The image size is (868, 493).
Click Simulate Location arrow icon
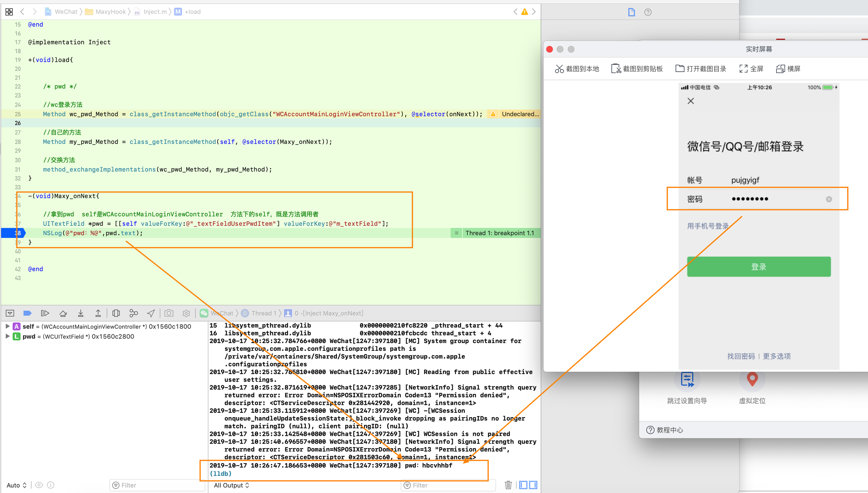[x=151, y=313]
